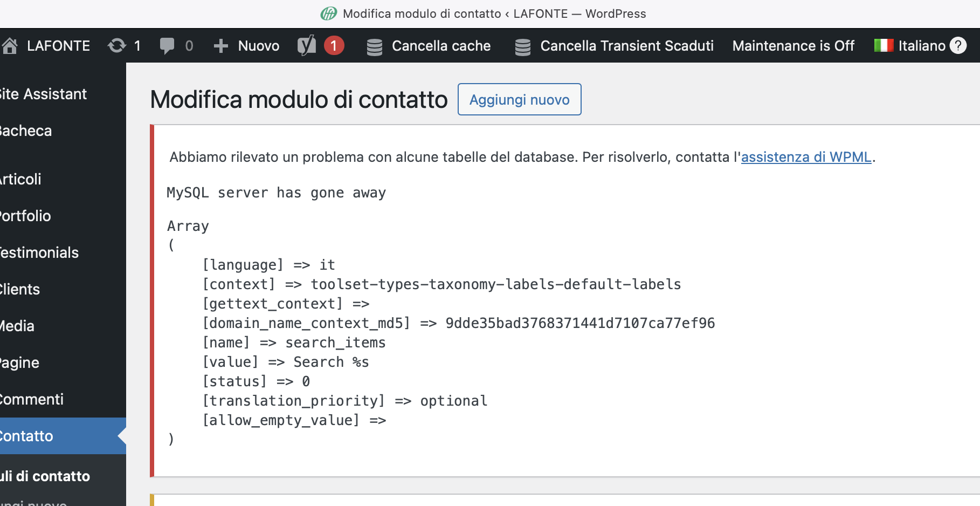
Task: Click the domain_name_context_md5 hash value
Action: (580, 323)
